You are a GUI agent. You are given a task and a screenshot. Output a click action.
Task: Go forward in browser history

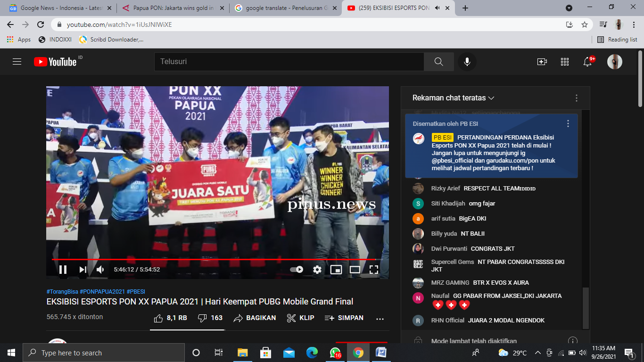pos(25,25)
